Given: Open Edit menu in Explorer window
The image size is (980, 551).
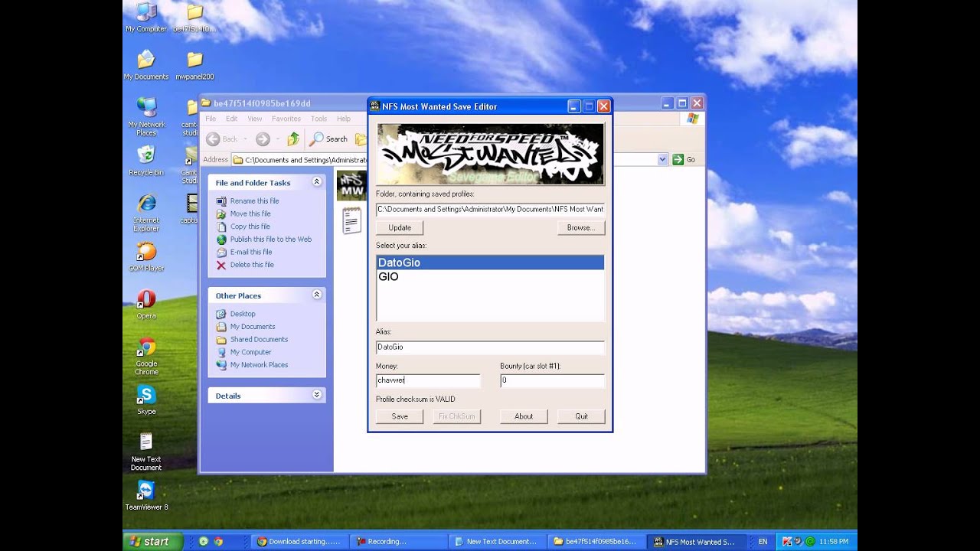Looking at the screenshot, I should click(x=231, y=119).
